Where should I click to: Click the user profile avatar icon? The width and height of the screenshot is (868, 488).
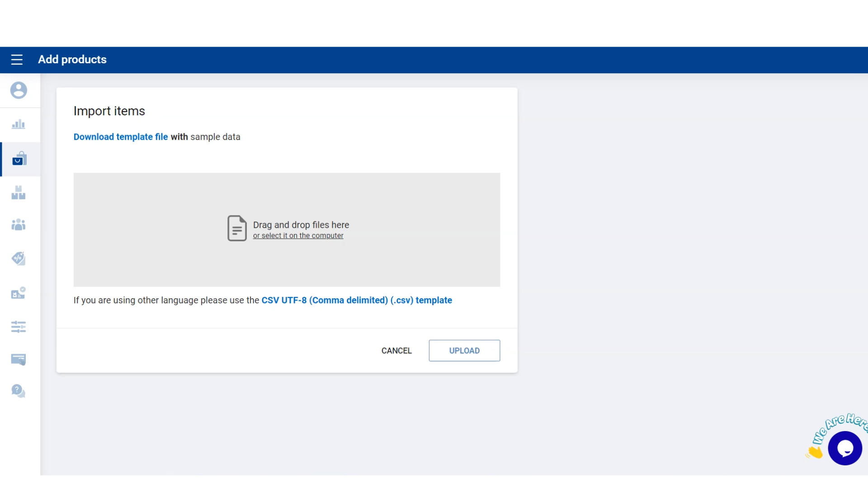coord(19,90)
